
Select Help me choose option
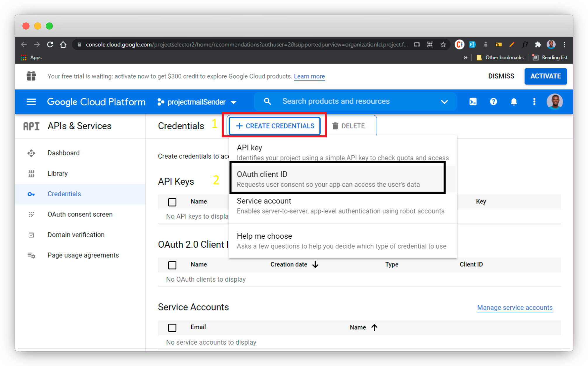tap(343, 241)
